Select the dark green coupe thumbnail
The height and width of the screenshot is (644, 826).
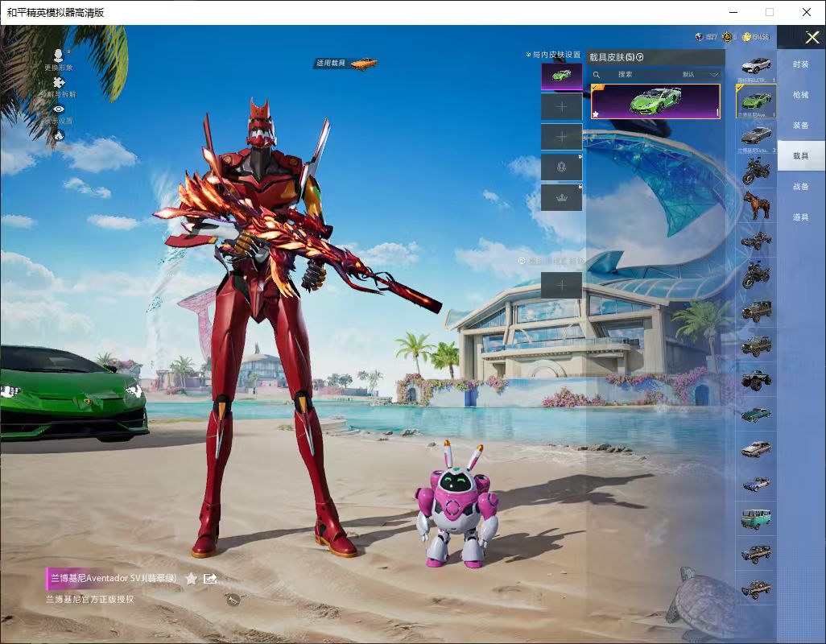(757, 415)
